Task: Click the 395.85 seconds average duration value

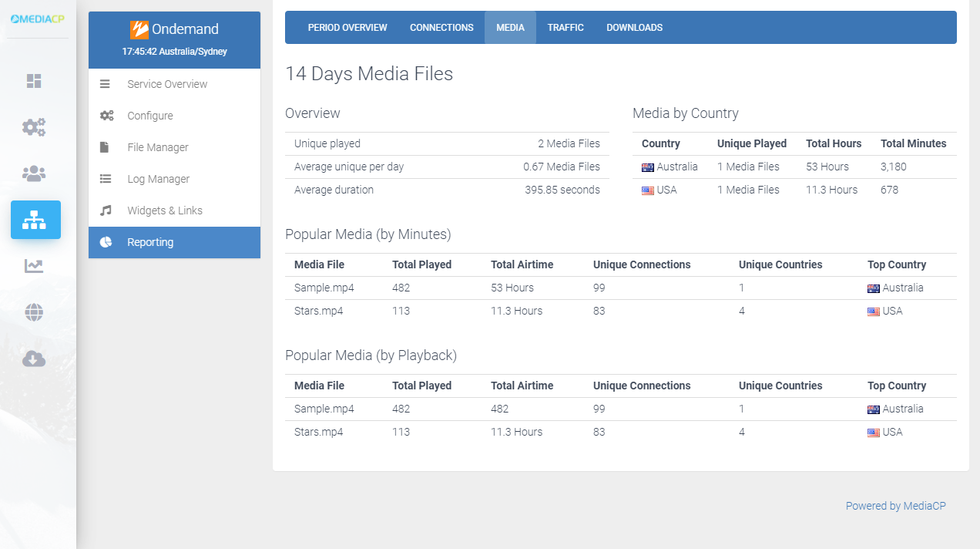Action: 562,190
